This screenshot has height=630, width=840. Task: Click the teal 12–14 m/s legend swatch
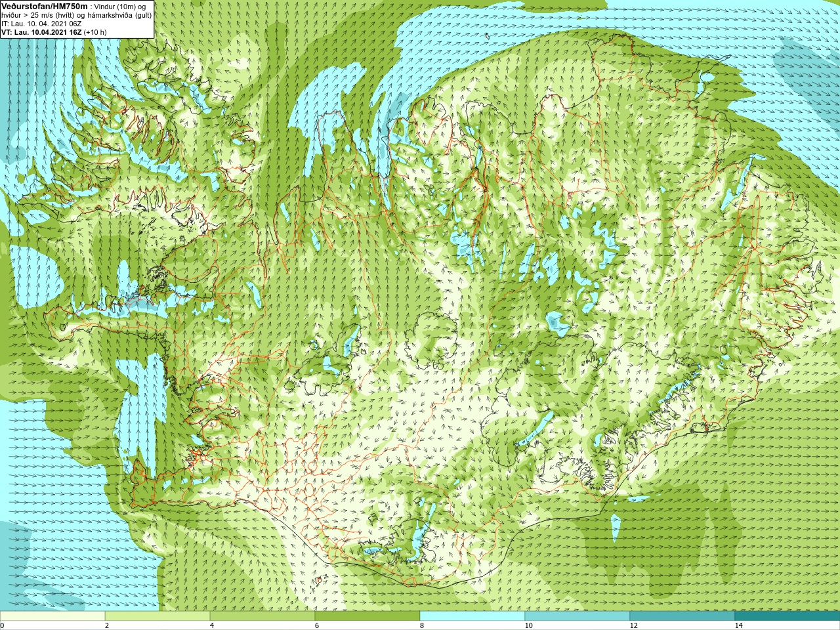682,616
